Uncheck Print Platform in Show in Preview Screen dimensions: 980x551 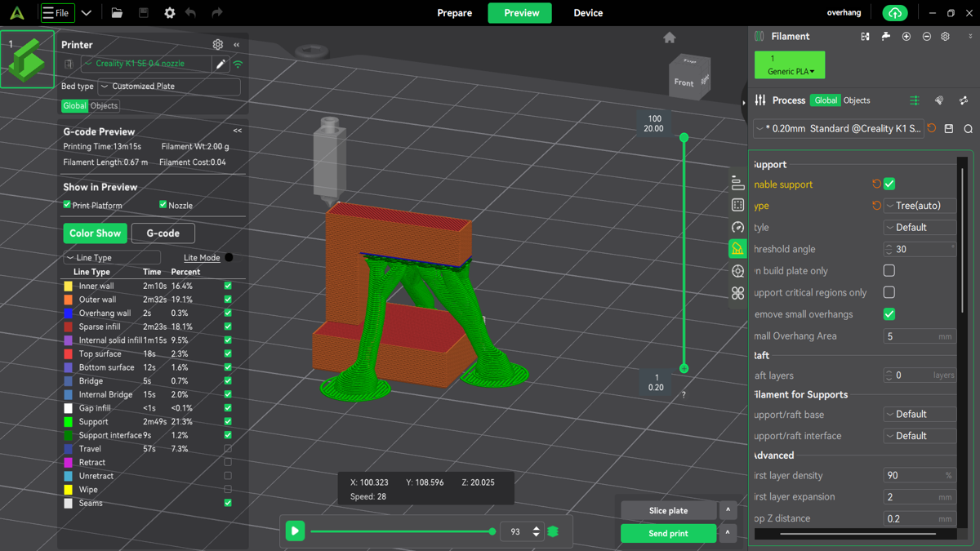pyautogui.click(x=67, y=205)
